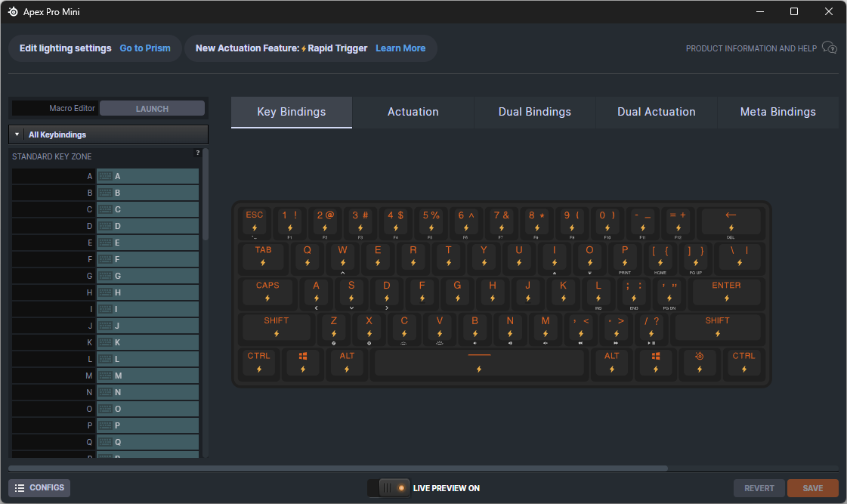Image resolution: width=847 pixels, height=504 pixels.
Task: Select the Z key on keyboard diagram
Action: 334,329
